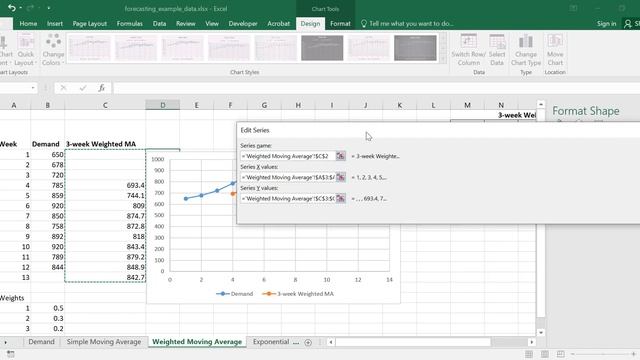Click the Move Chart icon
The width and height of the screenshot is (640, 360).
click(555, 50)
